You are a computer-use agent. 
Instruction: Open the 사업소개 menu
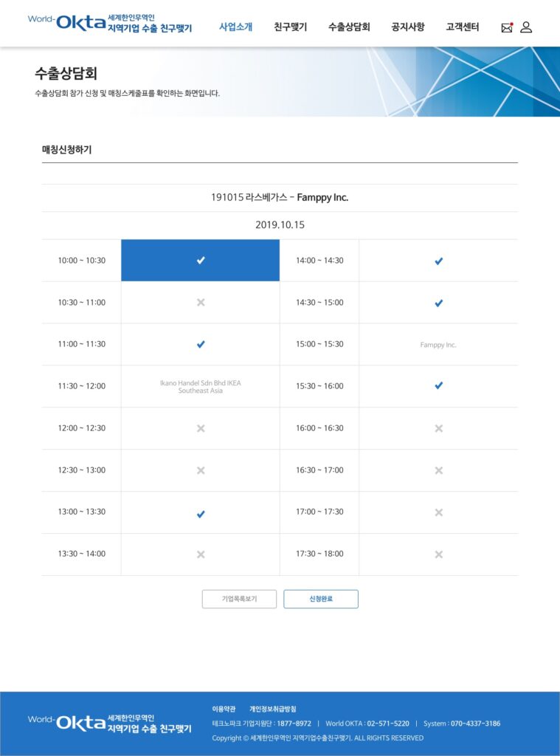(235, 27)
